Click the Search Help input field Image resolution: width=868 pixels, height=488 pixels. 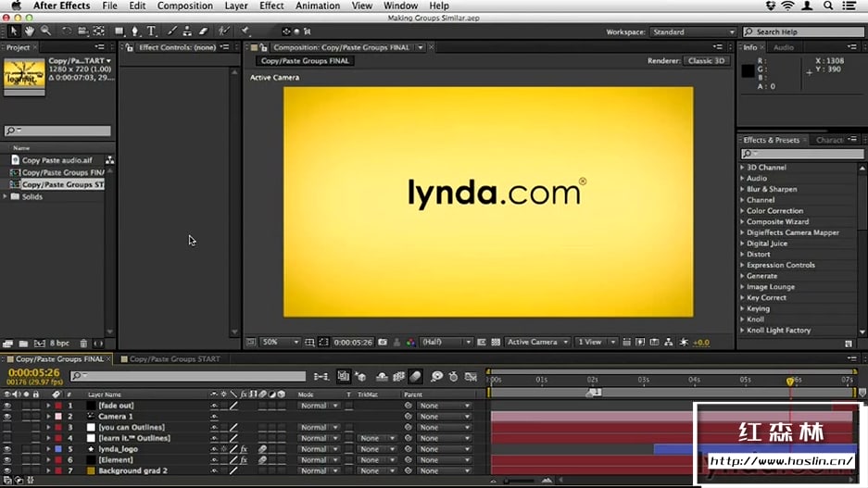tap(803, 32)
